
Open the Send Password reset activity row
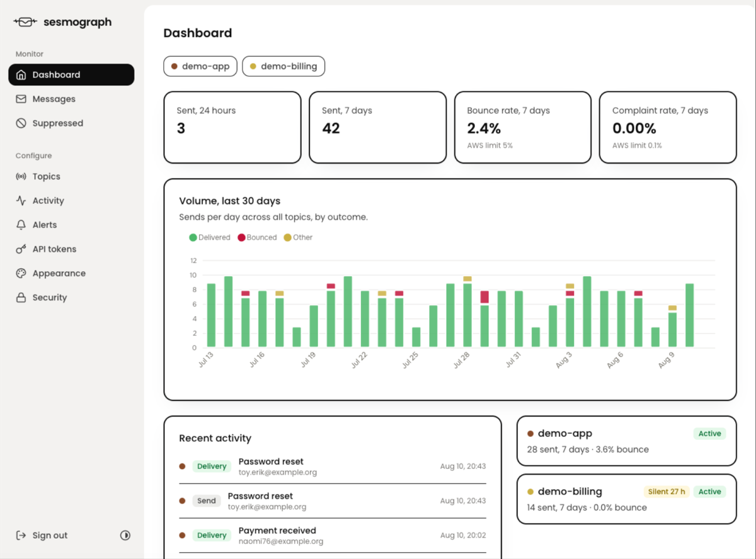click(333, 501)
